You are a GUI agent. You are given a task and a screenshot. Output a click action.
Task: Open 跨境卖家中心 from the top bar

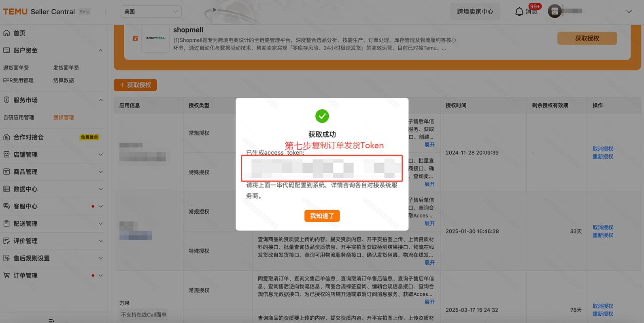tap(475, 11)
